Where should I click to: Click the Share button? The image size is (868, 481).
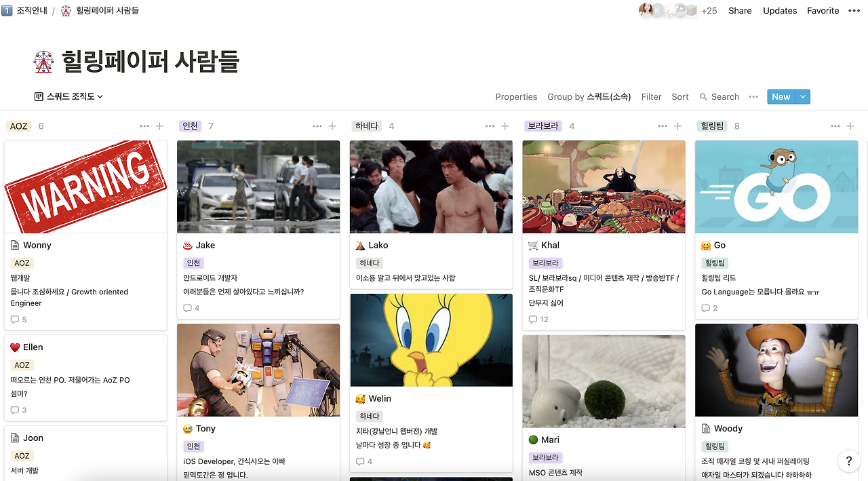(740, 10)
